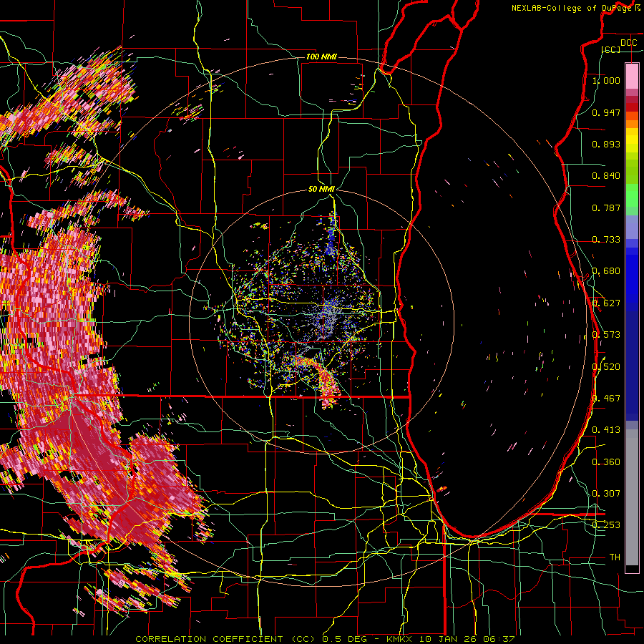The height and width of the screenshot is (644, 644).
Task: Pick the gray segment of the color bar
Action: click(x=632, y=497)
